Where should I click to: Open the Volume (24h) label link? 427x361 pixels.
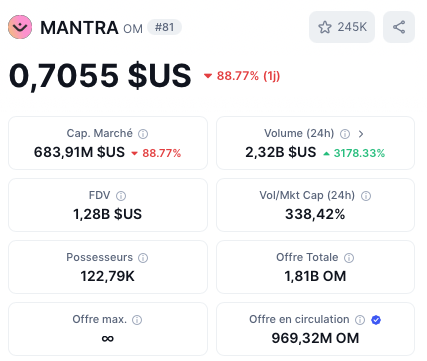[x=299, y=133]
